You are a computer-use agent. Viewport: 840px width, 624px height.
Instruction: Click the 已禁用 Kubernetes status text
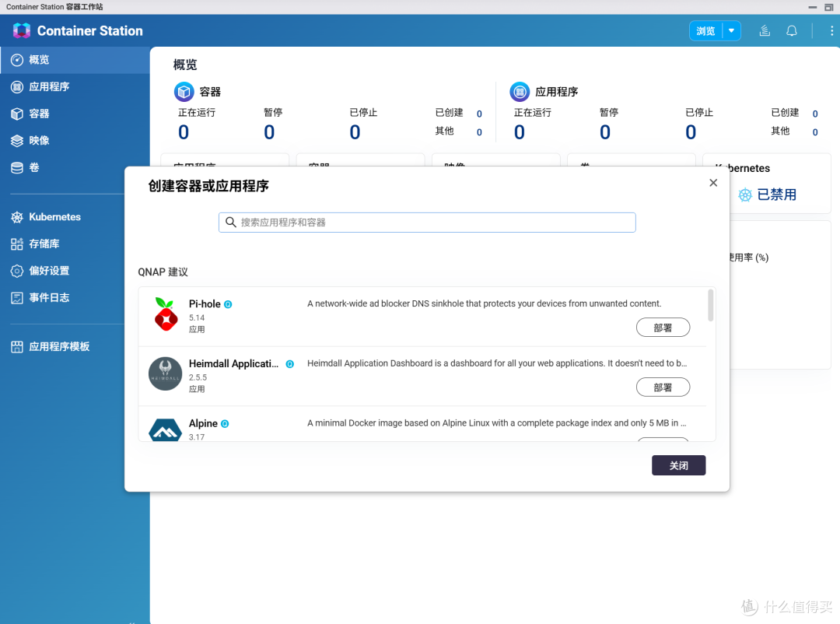coord(777,195)
